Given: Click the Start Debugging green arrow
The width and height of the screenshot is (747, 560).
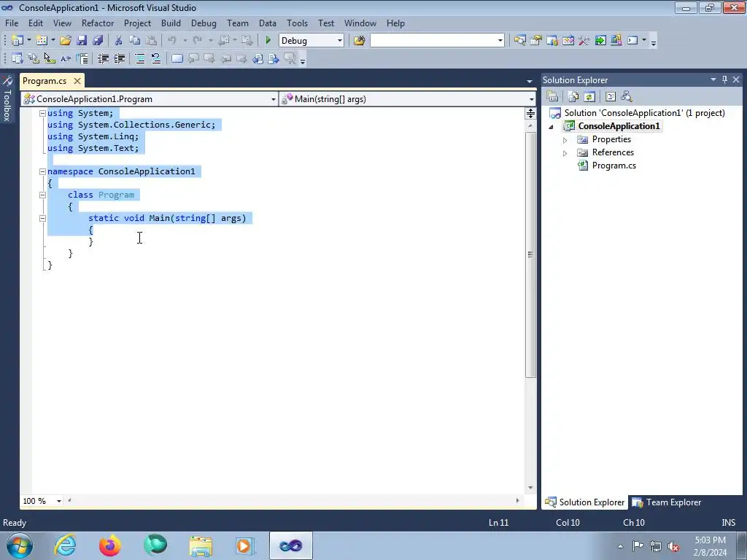Looking at the screenshot, I should [x=268, y=41].
